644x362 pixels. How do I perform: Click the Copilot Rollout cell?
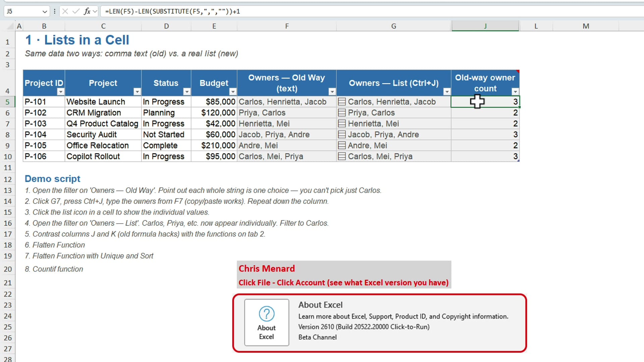pos(103,157)
